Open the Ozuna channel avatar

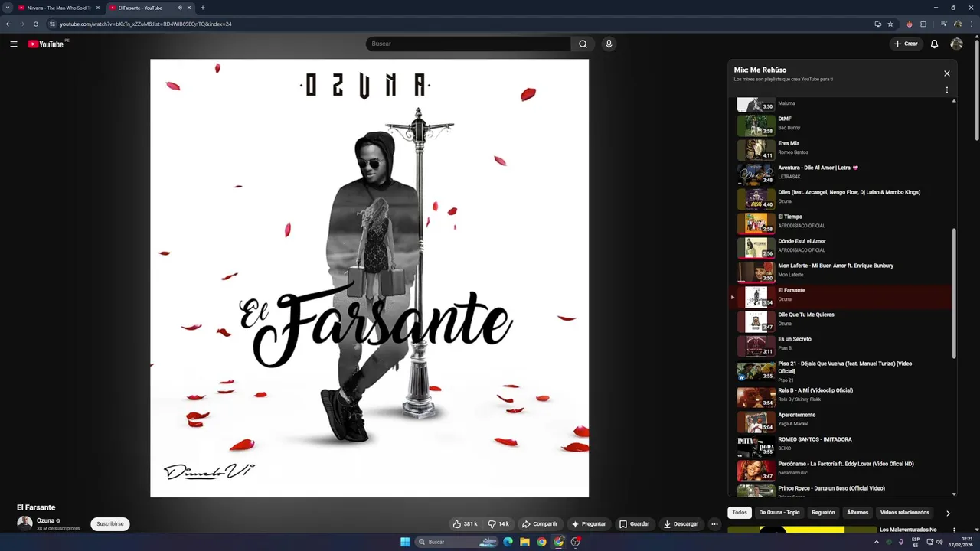[x=24, y=523]
